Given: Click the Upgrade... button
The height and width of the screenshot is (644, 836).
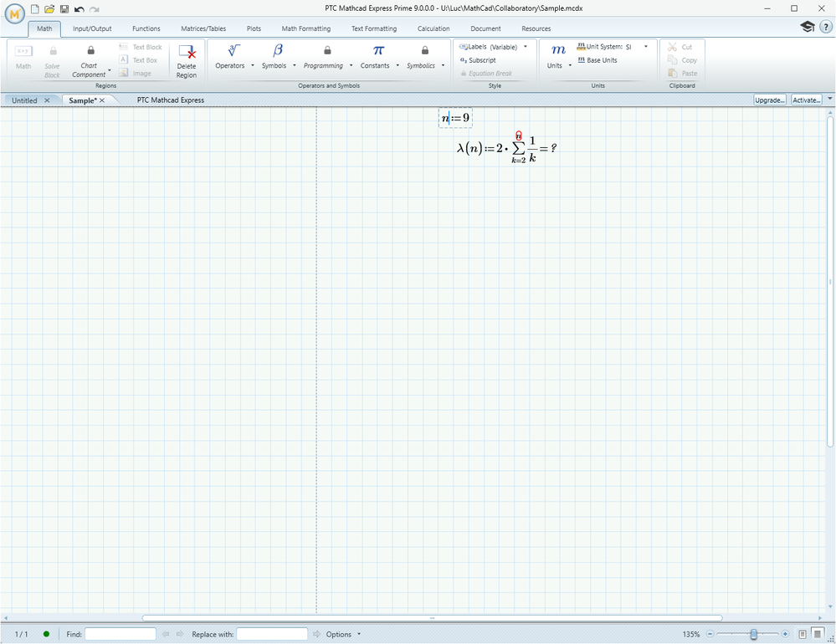Looking at the screenshot, I should pyautogui.click(x=769, y=100).
